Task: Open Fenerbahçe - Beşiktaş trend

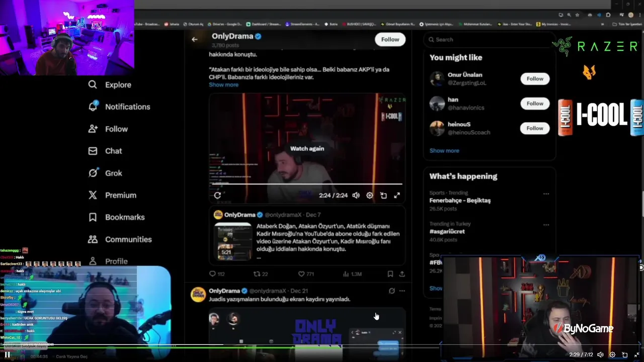Action: click(x=460, y=200)
